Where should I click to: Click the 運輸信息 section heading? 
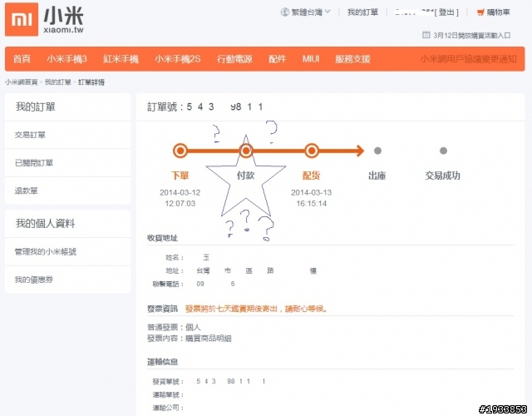(x=163, y=362)
